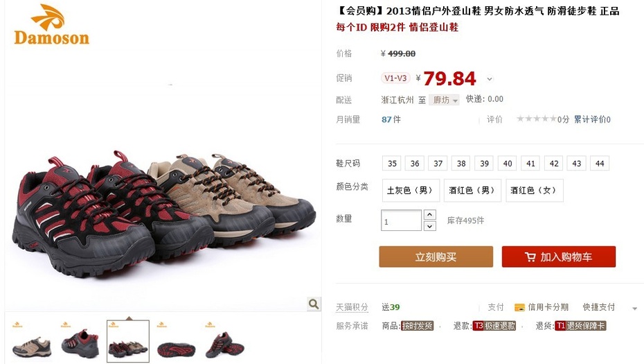Click the 加入购物车 add to cart button

559,257
